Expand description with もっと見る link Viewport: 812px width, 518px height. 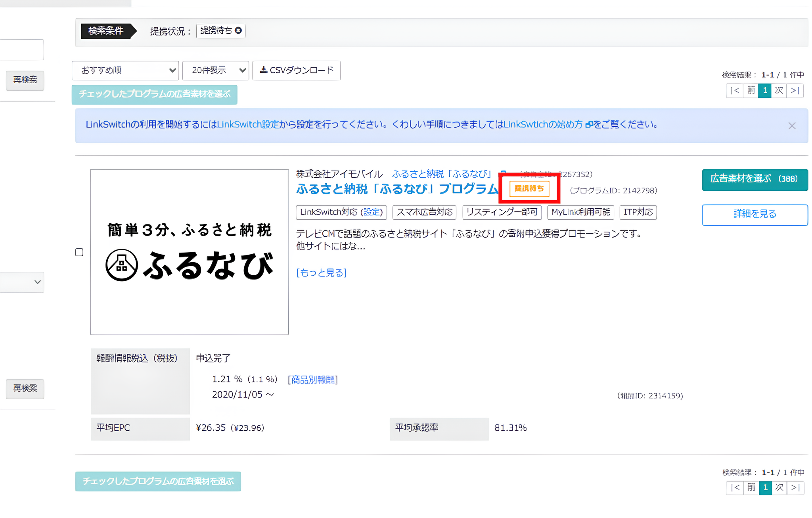point(321,272)
